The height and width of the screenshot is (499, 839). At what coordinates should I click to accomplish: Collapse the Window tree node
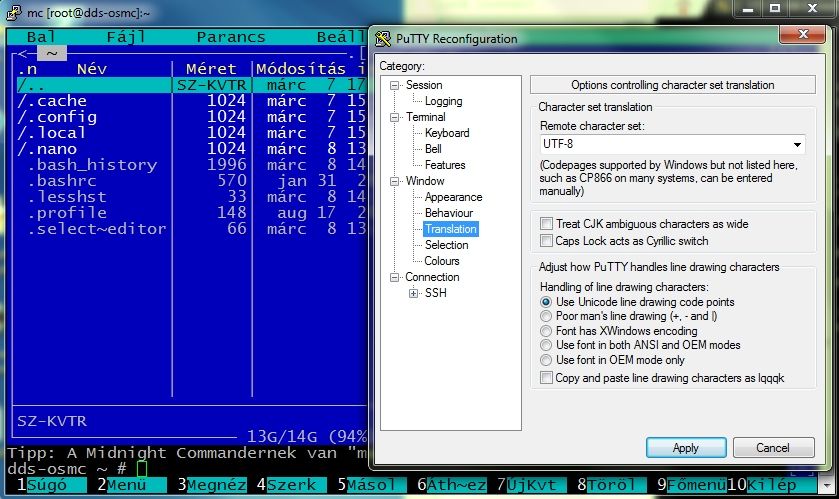pyautogui.click(x=394, y=181)
